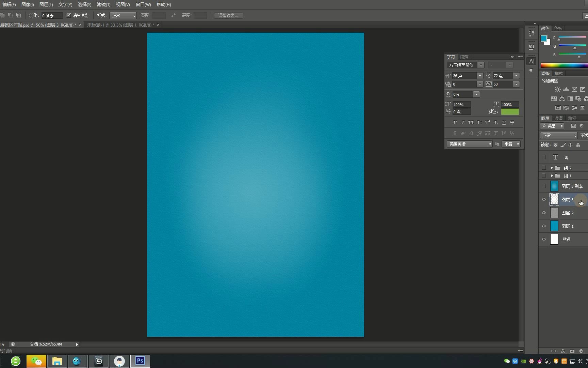Click the lock all icon in Layers panel
Screen dimensions: 588x368
(x=578, y=145)
